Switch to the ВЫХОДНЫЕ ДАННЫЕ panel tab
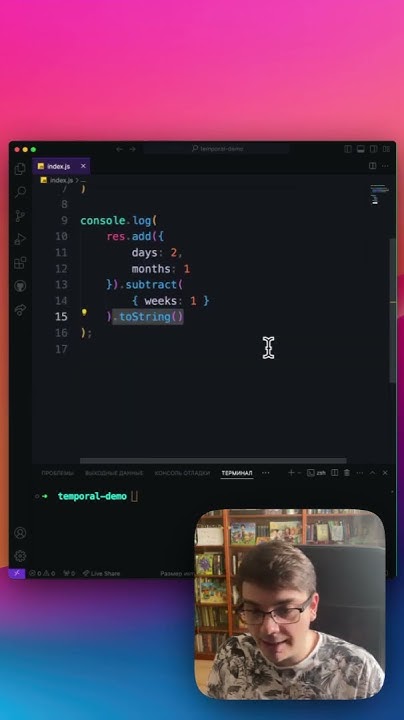This screenshot has height=720, width=404. (114, 473)
